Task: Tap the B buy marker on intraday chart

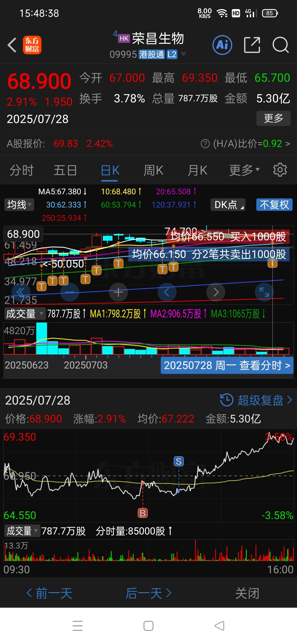Action: point(143,513)
